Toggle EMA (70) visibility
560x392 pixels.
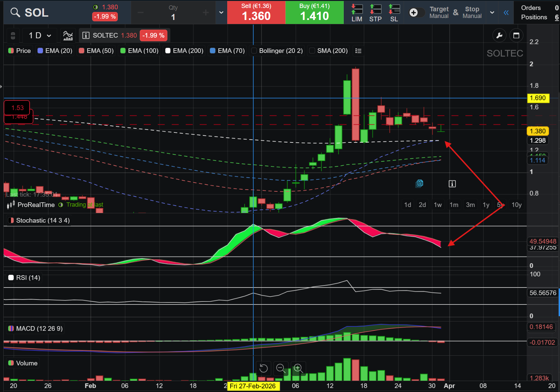228,51
